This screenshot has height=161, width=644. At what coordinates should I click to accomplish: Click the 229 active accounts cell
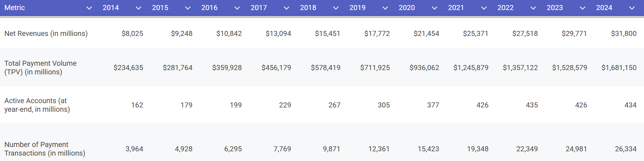[285, 105]
